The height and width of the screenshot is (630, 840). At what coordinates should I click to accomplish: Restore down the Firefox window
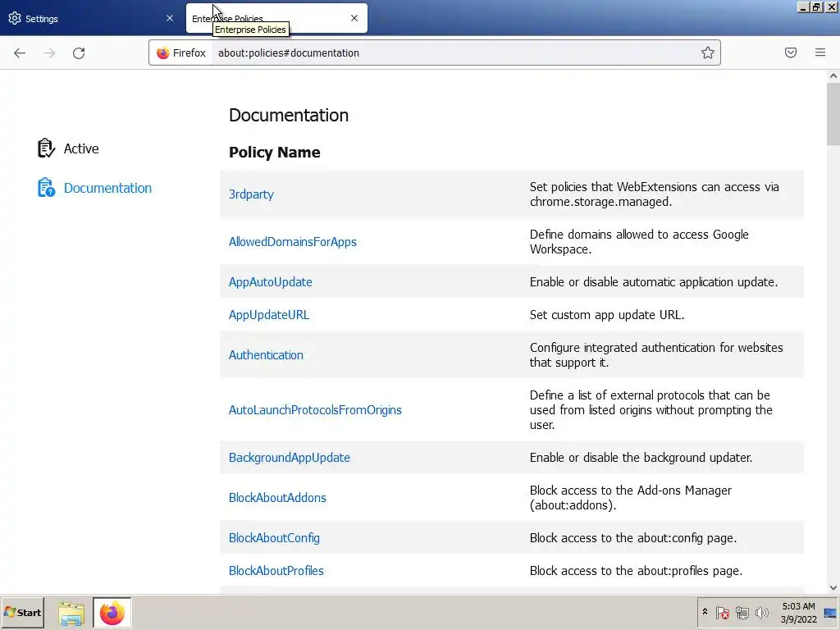816,7
